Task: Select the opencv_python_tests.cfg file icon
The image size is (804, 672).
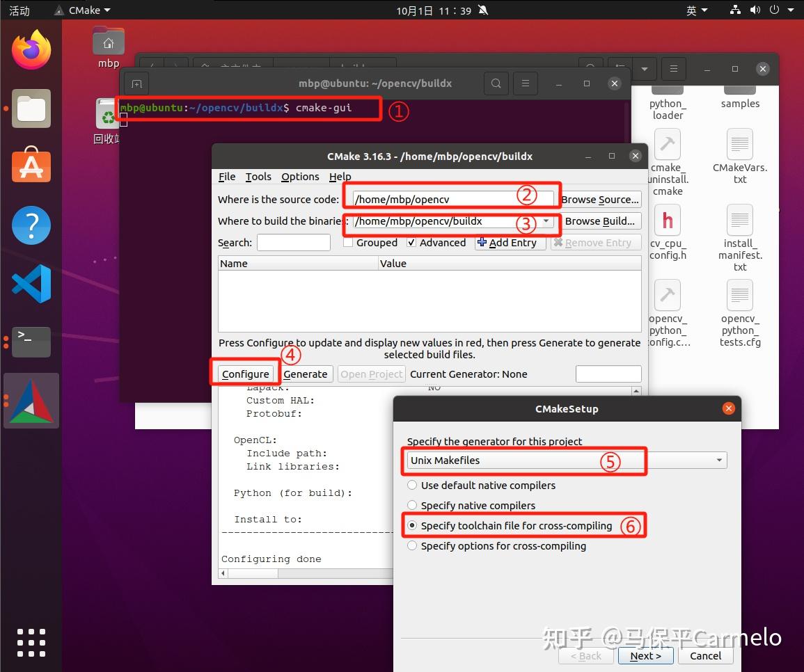Action: pyautogui.click(x=739, y=296)
